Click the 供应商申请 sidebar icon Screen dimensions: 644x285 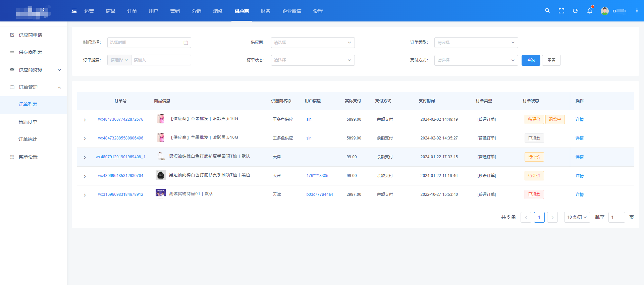[12, 35]
